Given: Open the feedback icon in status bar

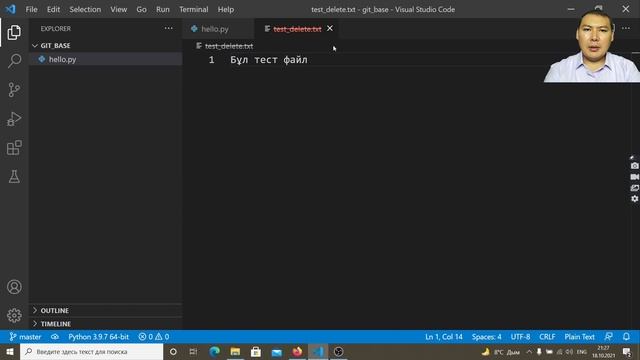Looking at the screenshot, I should click(x=609, y=337).
